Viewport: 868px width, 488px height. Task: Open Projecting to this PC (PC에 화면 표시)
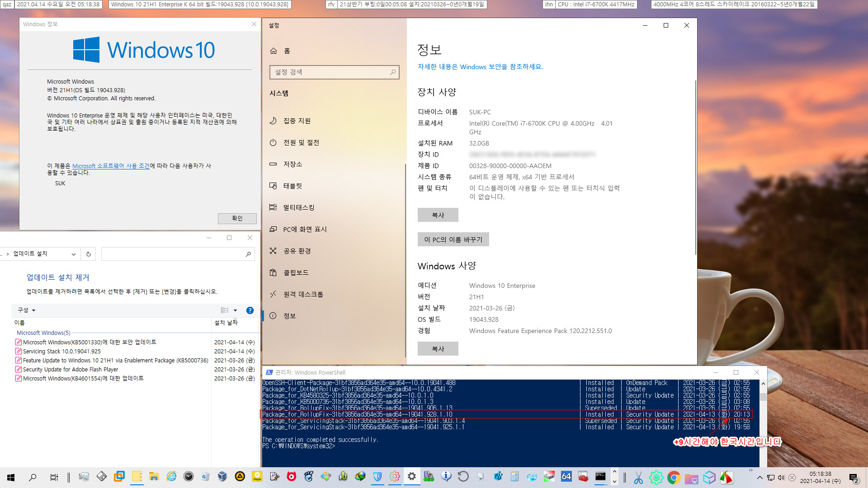point(298,229)
